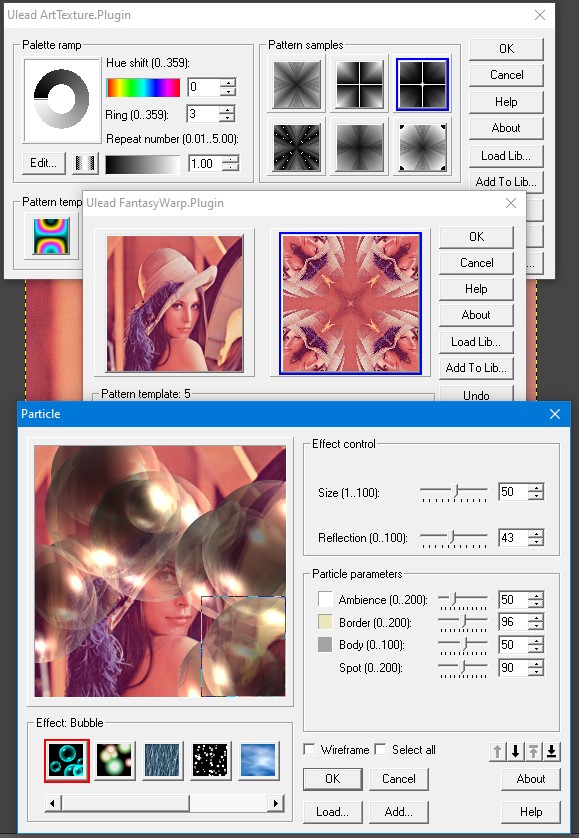Enable the Wireframe checkbox
This screenshot has width=579, height=838.
(x=309, y=749)
